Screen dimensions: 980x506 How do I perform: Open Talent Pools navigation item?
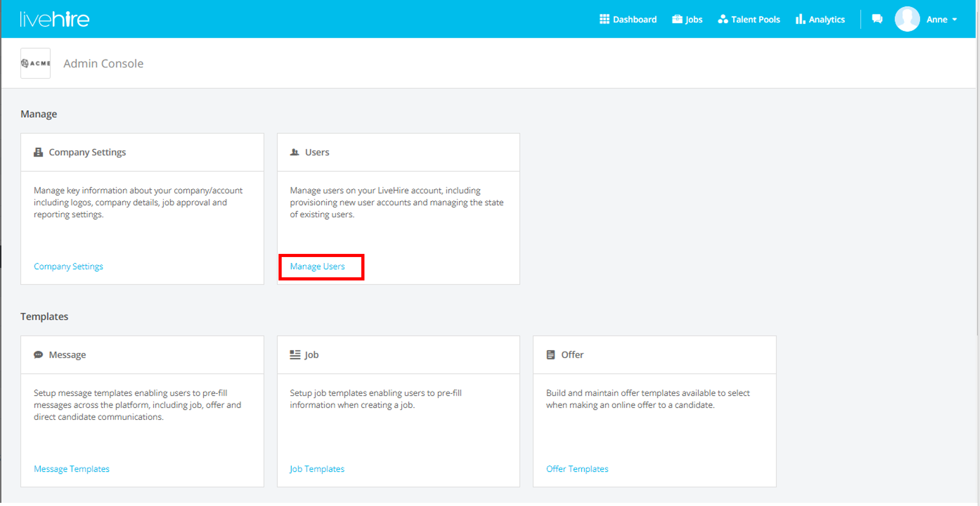749,19
